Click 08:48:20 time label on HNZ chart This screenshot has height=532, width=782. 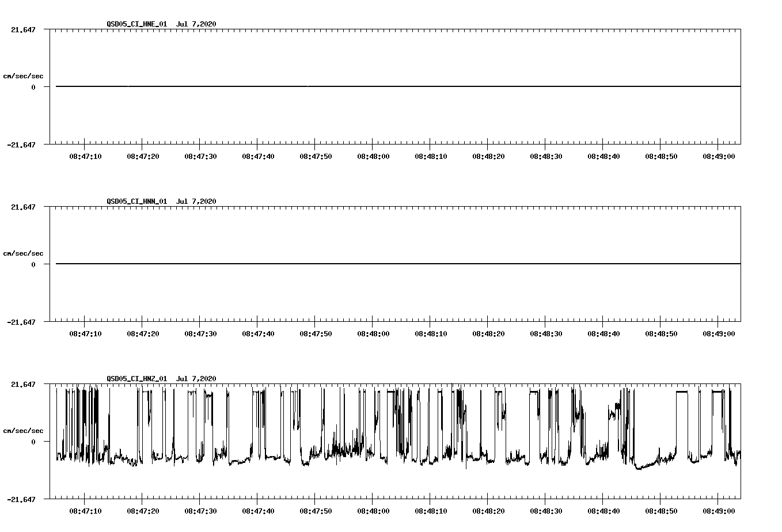(x=488, y=511)
